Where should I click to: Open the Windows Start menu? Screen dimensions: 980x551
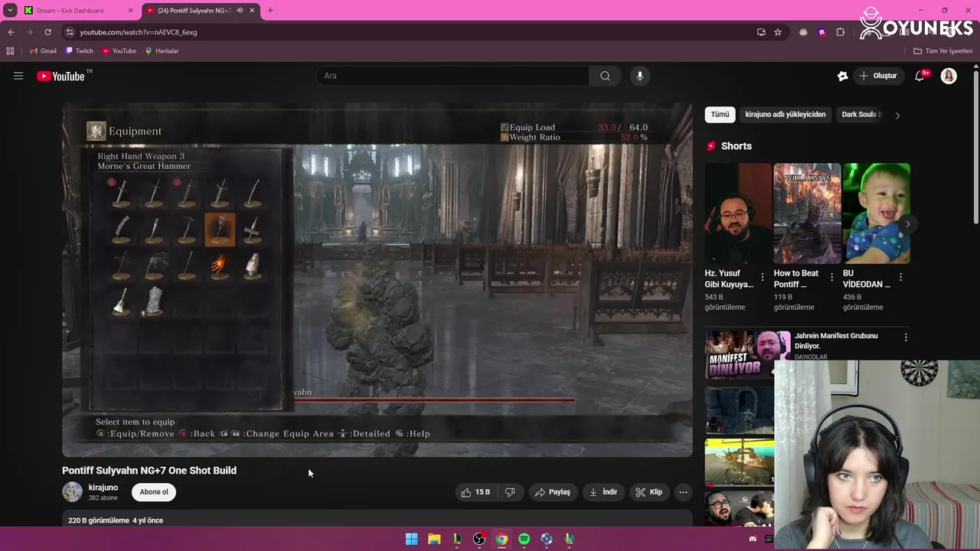coord(411,539)
